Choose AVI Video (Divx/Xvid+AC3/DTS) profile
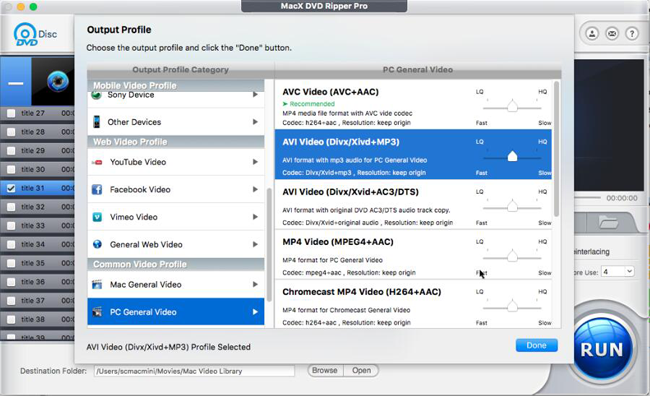Screen dimensions: 650x396 coord(413,204)
